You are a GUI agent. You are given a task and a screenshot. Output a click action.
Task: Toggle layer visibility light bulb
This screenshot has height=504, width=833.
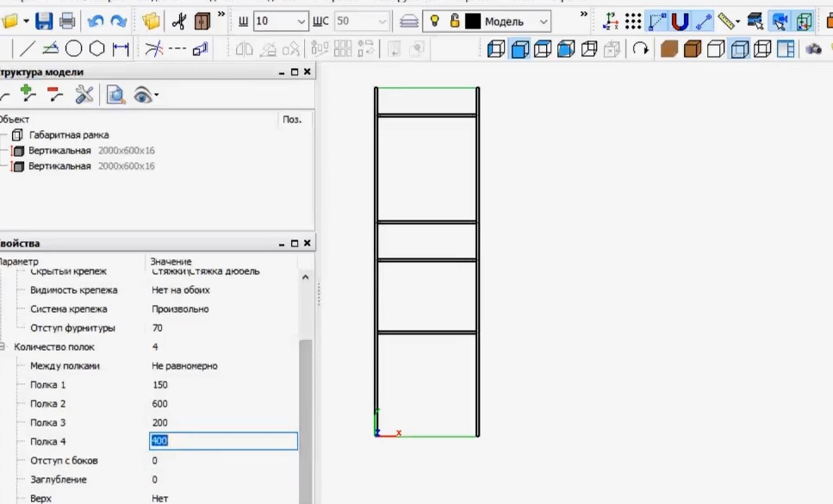[x=434, y=22]
